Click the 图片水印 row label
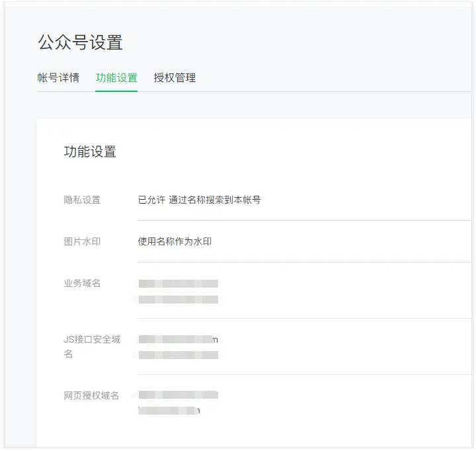This screenshot has width=476, height=451. tap(82, 241)
